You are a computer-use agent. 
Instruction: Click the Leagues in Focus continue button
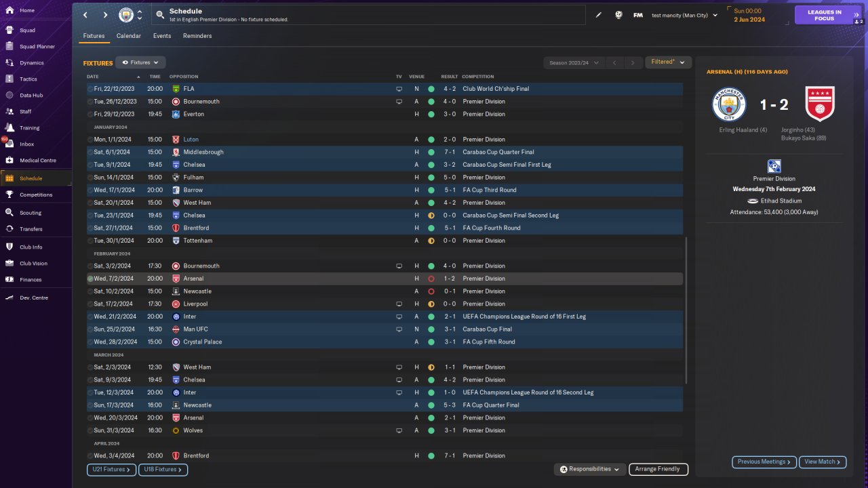827,15
